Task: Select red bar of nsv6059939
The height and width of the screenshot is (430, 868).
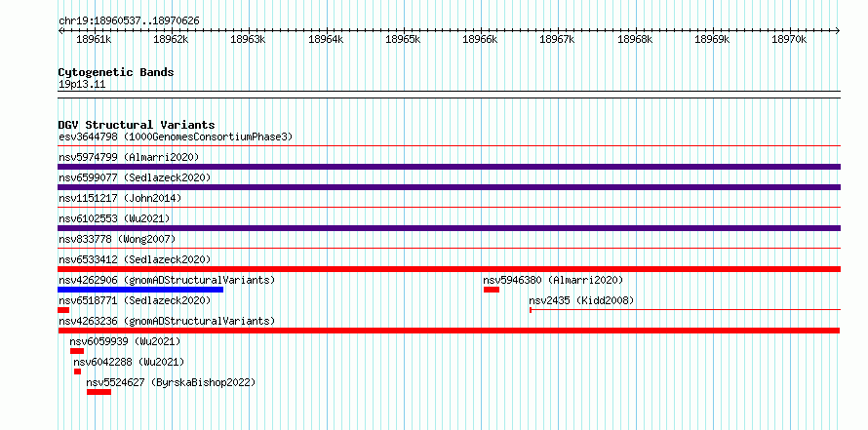Action: tap(77, 351)
